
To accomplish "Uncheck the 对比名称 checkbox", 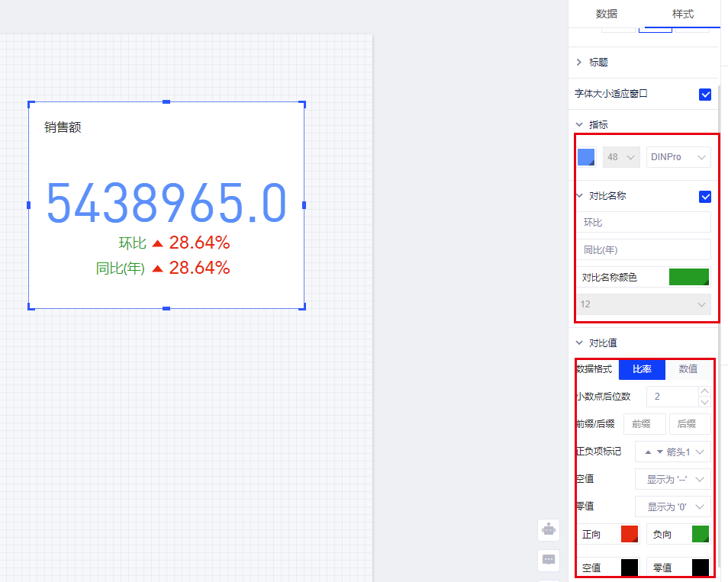I will [x=705, y=196].
